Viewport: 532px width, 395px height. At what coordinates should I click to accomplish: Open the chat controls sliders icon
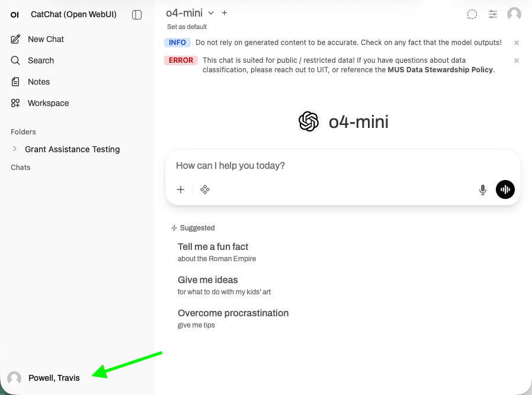click(x=493, y=14)
